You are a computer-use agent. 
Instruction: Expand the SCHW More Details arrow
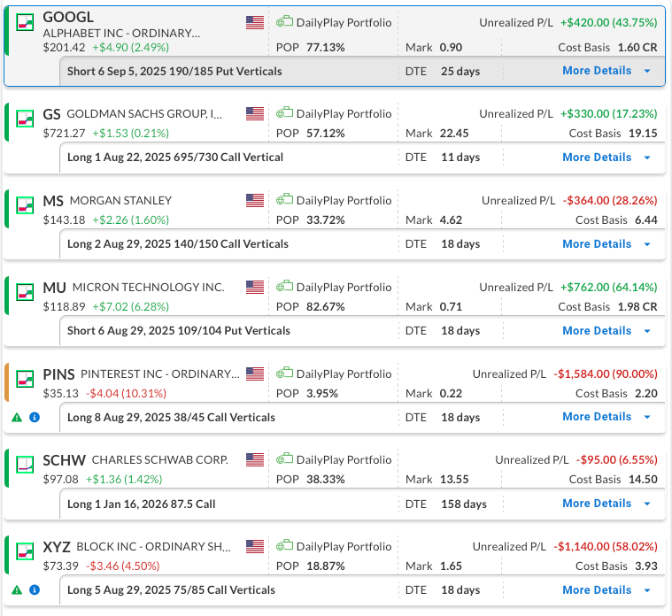[647, 504]
